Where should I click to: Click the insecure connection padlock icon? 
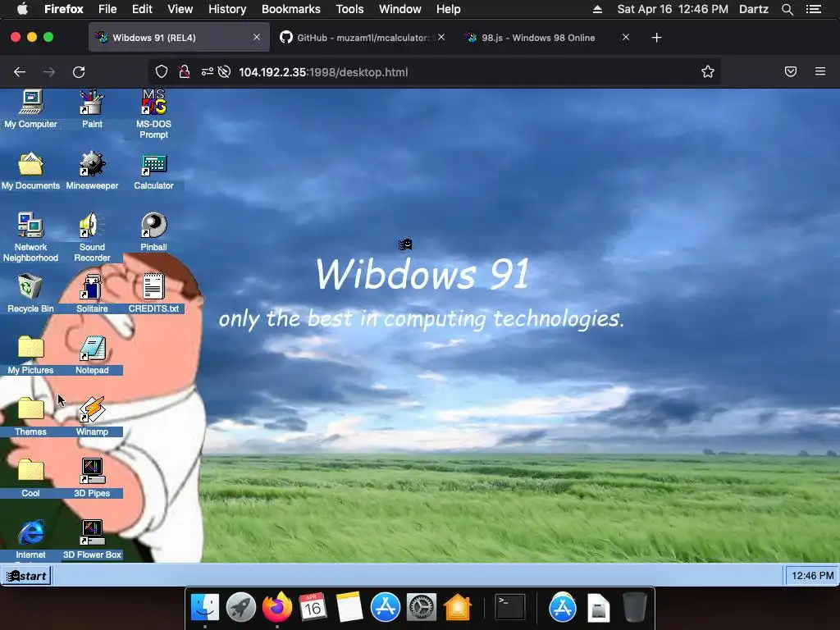point(185,72)
